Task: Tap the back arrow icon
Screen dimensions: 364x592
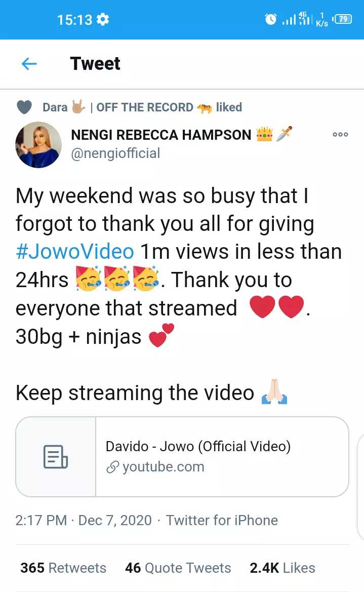Action: coord(29,64)
